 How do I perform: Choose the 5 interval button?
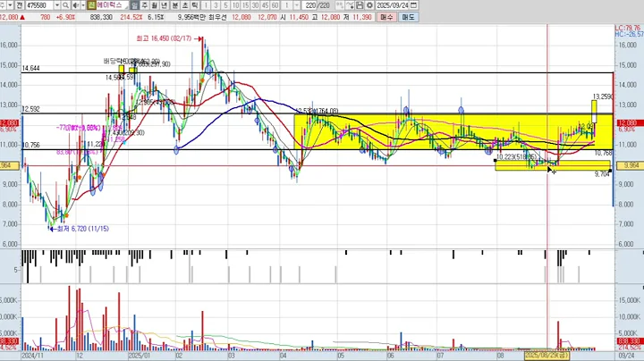[x=225, y=5]
